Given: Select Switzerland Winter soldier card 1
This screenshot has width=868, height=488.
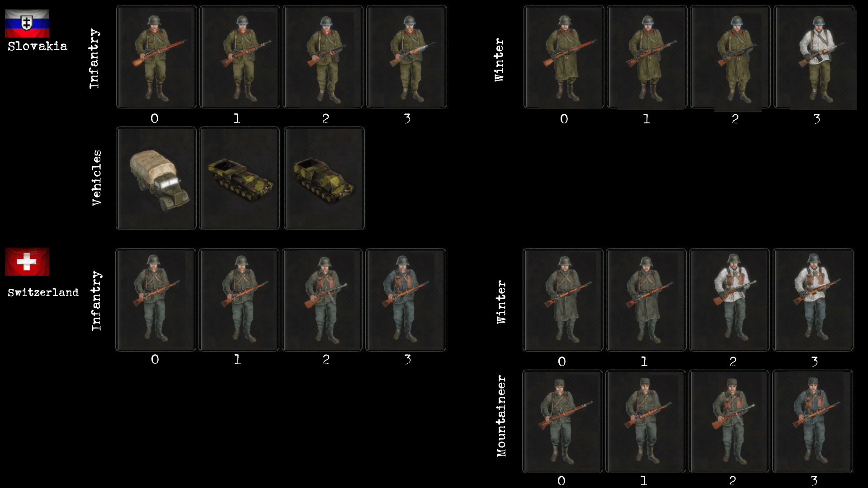Looking at the screenshot, I should 646,300.
